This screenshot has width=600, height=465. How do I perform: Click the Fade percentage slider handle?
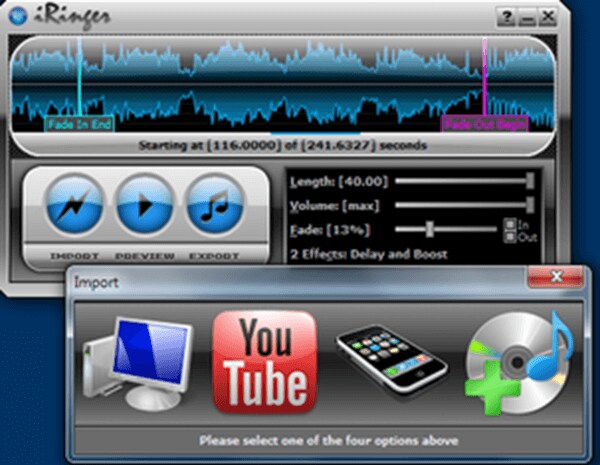[x=430, y=229]
